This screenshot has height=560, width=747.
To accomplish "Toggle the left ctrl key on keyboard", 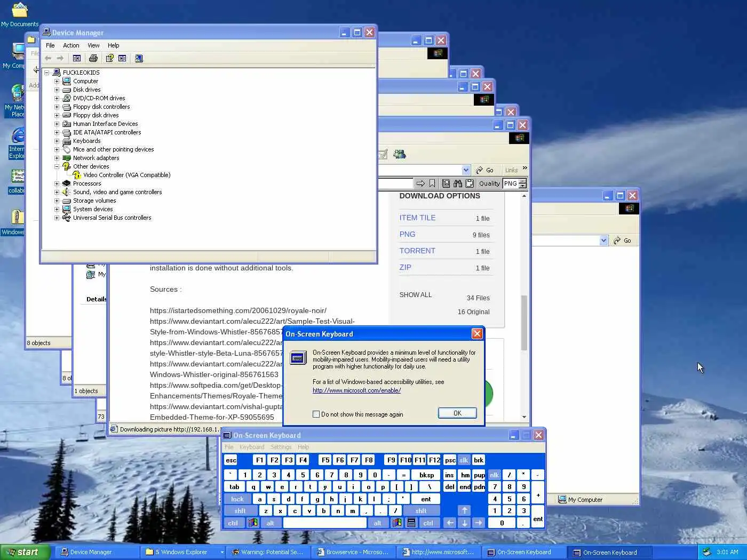I will 233,523.
